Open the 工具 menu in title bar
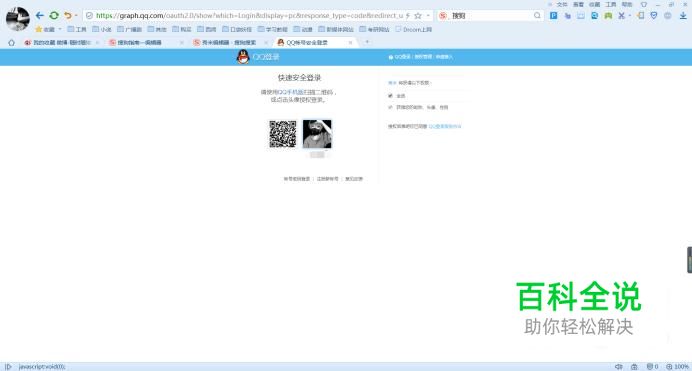This screenshot has width=692, height=371. tap(610, 4)
